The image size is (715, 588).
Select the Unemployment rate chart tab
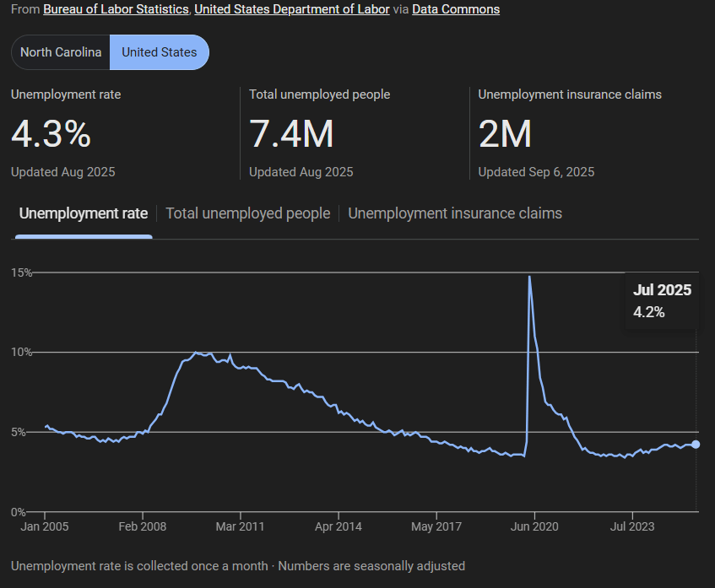(x=84, y=213)
